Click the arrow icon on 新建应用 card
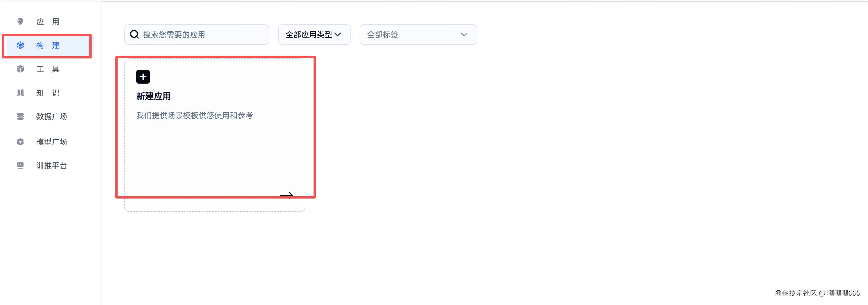The height and width of the screenshot is (305, 868). (x=286, y=195)
